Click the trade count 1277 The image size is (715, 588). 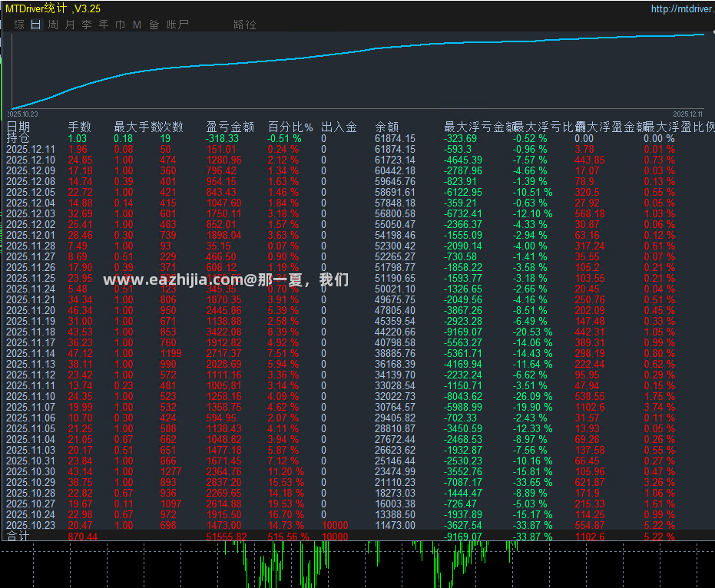click(x=171, y=472)
